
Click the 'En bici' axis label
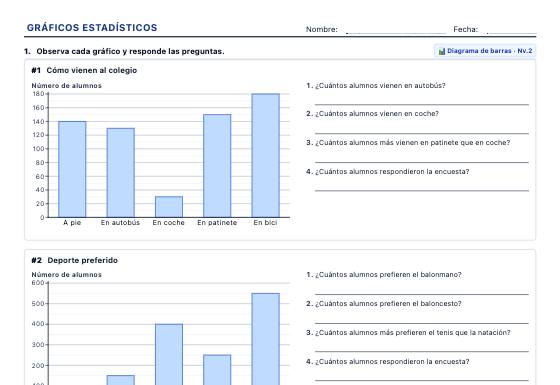265,222
